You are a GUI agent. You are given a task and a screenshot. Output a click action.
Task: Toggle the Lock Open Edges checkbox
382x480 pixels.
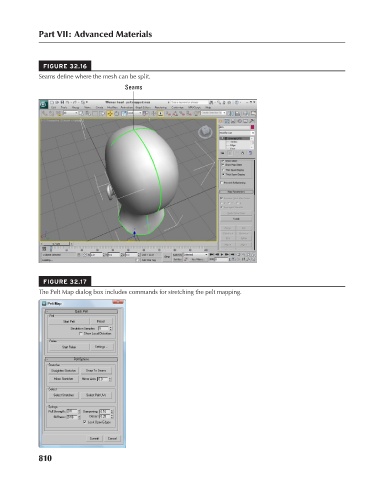(85, 422)
